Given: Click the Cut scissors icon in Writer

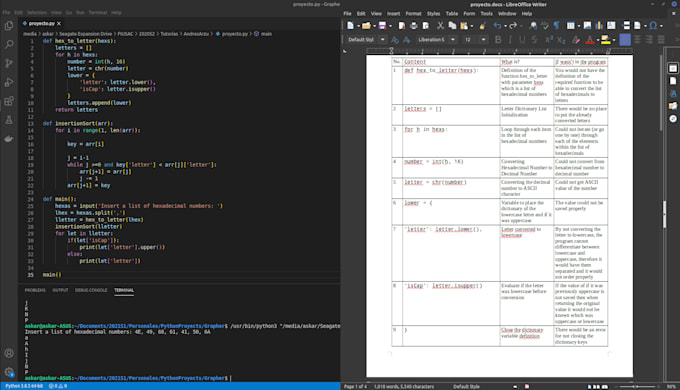Looking at the screenshot, I should pos(440,26).
